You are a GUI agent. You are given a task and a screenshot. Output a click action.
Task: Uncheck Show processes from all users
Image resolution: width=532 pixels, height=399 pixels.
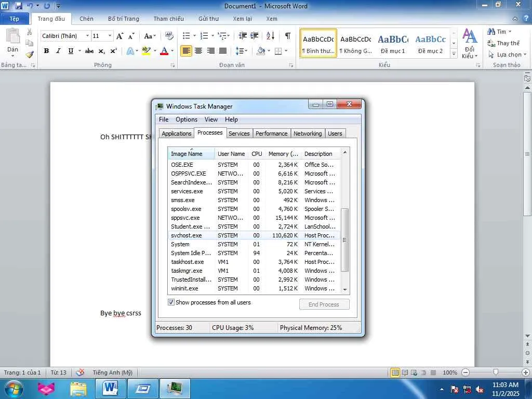coord(171,302)
